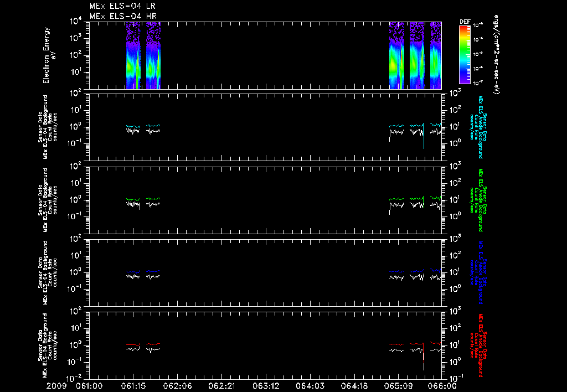
Task: Click the DEF rainbow color bar
Action: [x=465, y=55]
